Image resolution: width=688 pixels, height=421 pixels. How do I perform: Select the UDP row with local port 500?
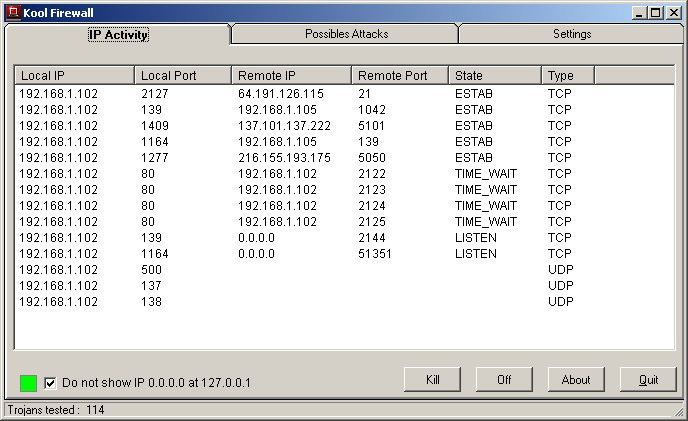[x=344, y=270]
